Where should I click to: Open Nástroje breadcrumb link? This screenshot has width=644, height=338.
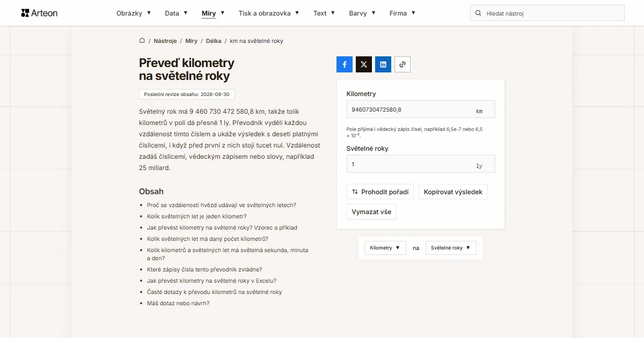pyautogui.click(x=165, y=41)
